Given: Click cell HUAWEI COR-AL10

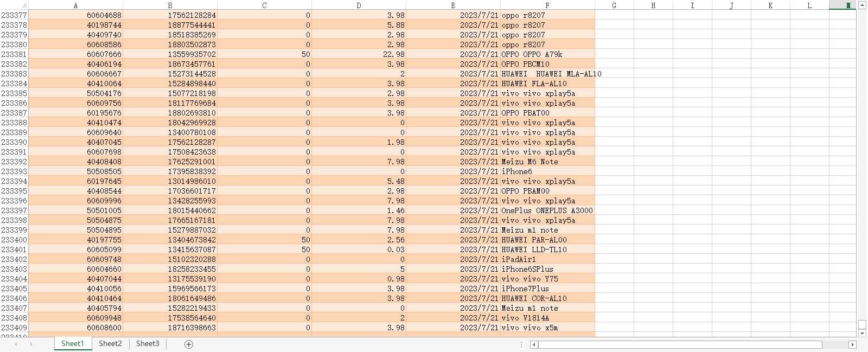Looking at the screenshot, I should pyautogui.click(x=547, y=298).
